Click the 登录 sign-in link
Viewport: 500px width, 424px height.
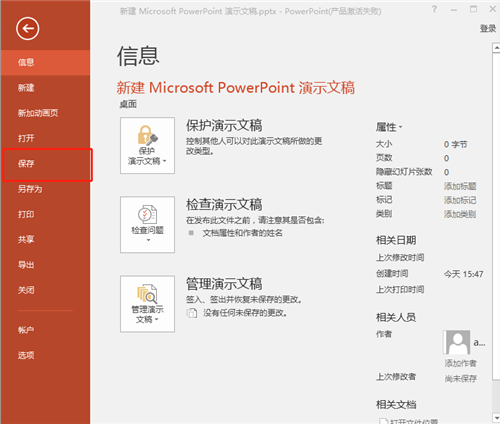pos(488,29)
